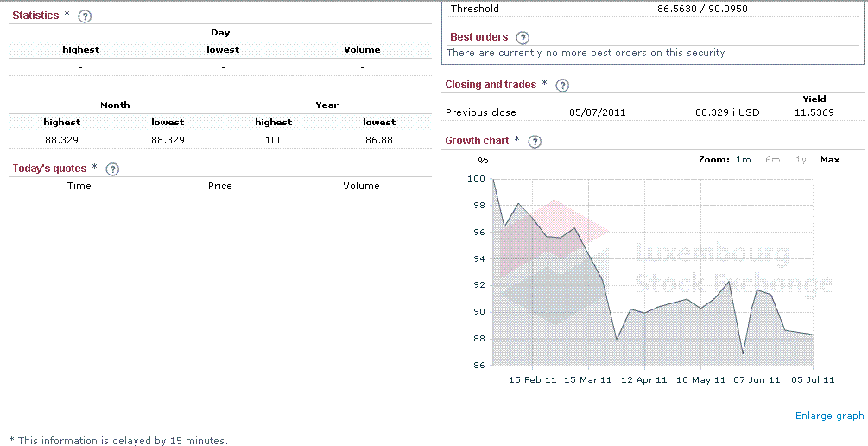Screen dimensions: 868x446
Task: Click the Previous close row label
Action: tap(481, 112)
